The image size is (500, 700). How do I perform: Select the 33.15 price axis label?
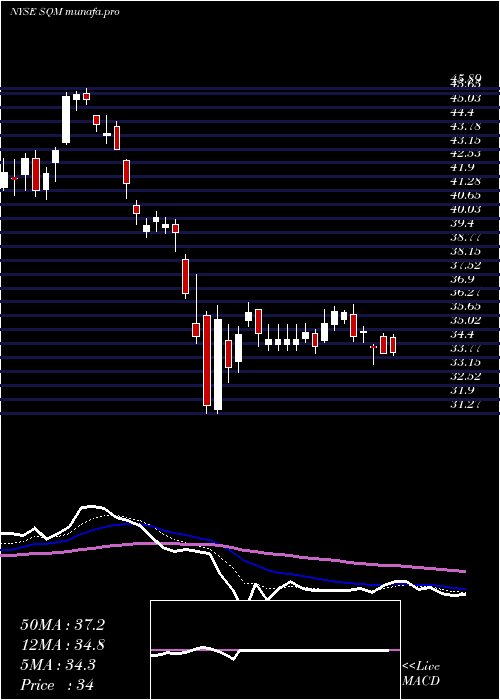click(466, 363)
